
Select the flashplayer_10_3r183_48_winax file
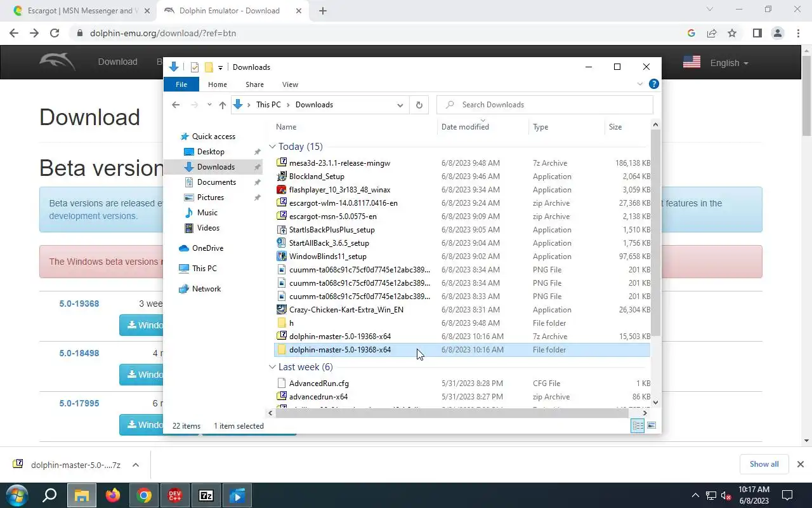(463, 190)
